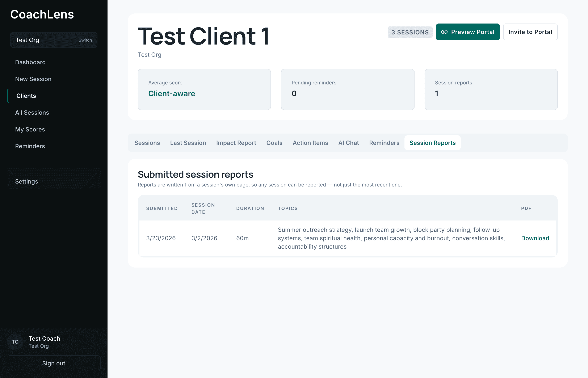Sign out of the account
Viewport: 588px width, 378px height.
54,363
